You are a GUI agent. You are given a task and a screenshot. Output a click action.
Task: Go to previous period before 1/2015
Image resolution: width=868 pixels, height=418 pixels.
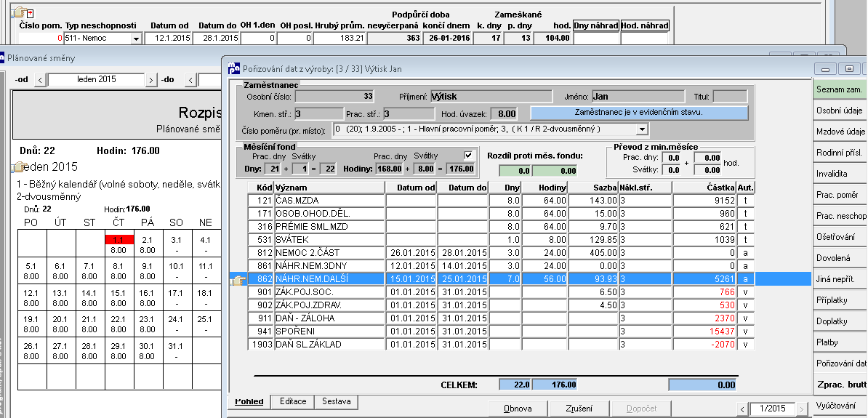743,409
